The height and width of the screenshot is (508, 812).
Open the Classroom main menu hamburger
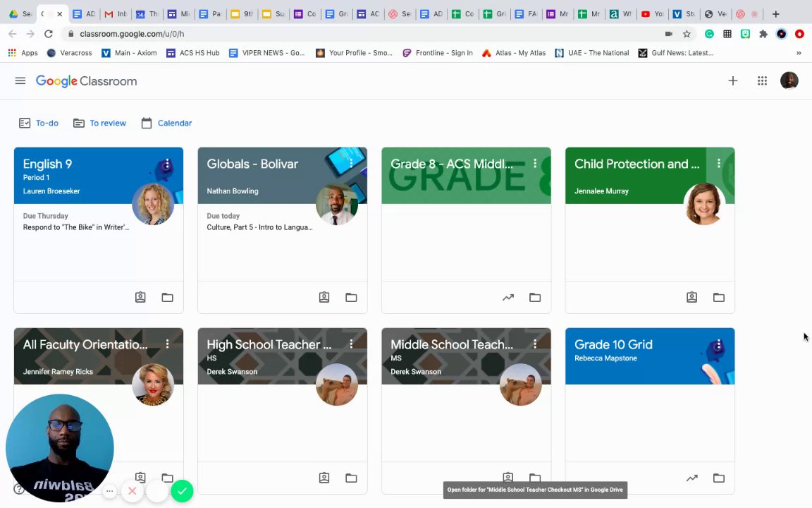click(20, 81)
